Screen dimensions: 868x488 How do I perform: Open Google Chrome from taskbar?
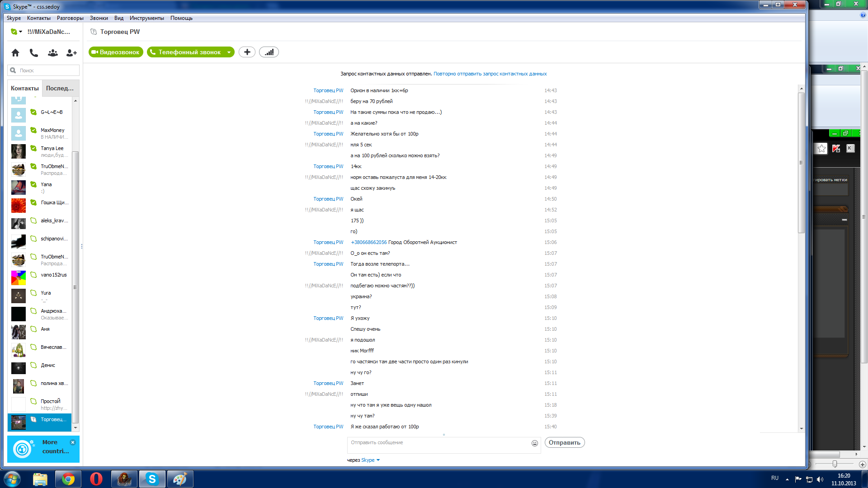pos(68,479)
